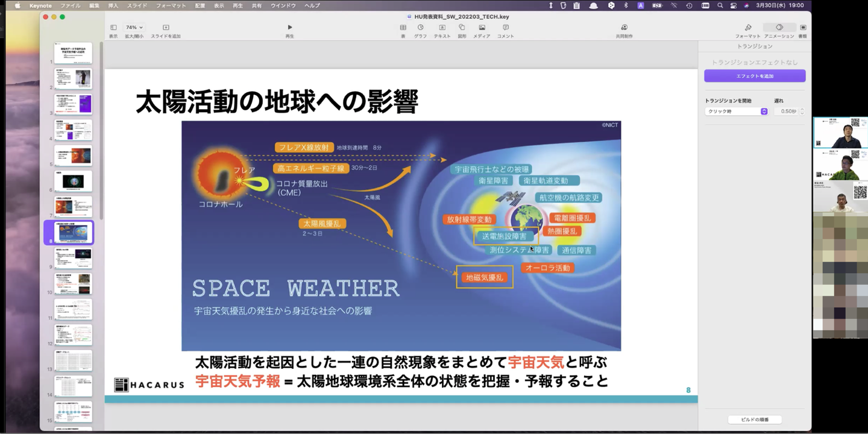Add a comment with the コメント icon
Image resolution: width=868 pixels, height=434 pixels.
pos(506,28)
